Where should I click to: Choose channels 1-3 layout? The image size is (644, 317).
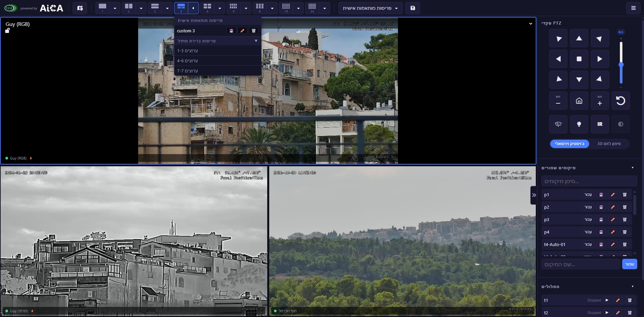(x=217, y=50)
